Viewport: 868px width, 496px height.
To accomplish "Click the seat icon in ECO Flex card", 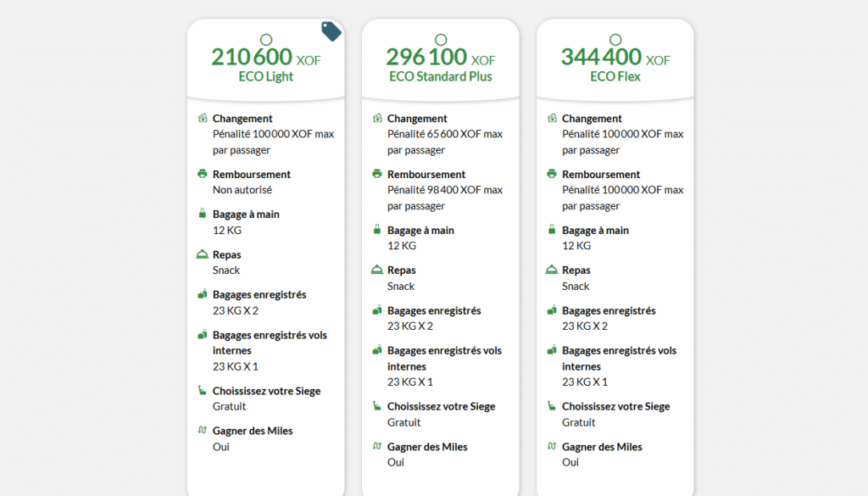I will click(552, 406).
